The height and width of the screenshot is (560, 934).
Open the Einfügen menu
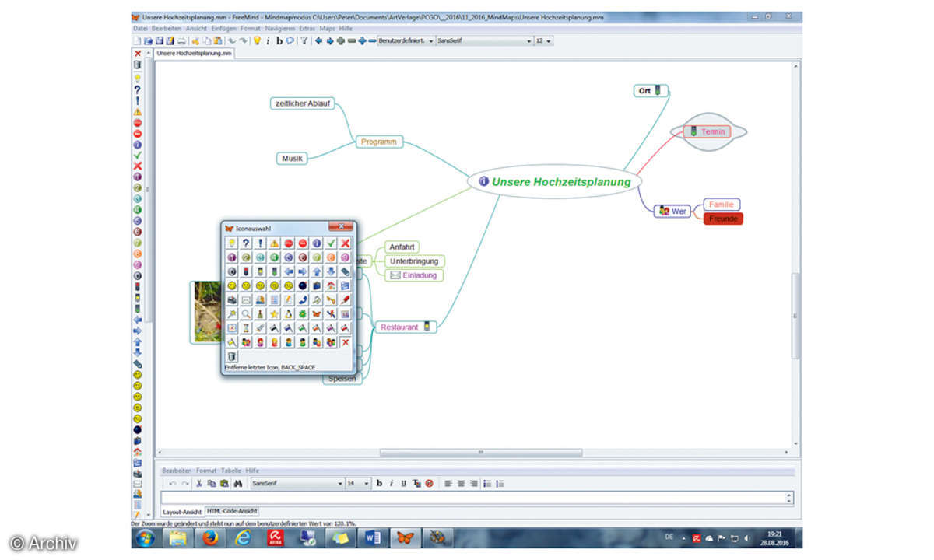(224, 28)
